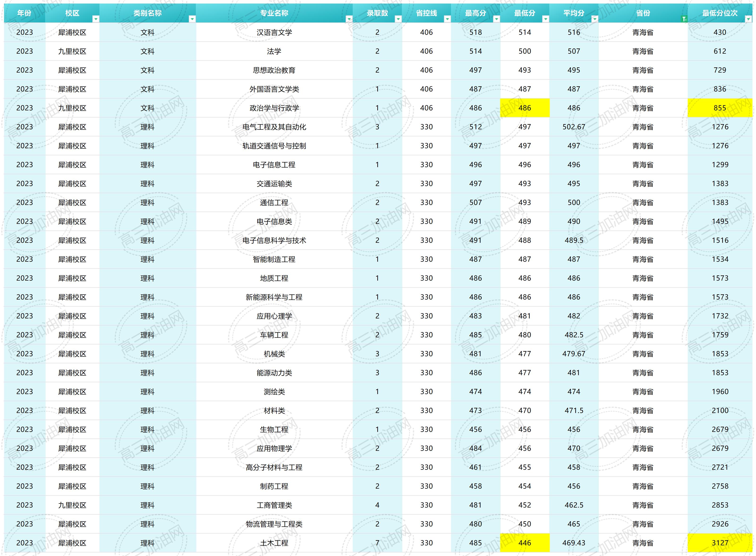Expand the 校区 column filter dropdown
The width and height of the screenshot is (756, 556).
click(96, 19)
